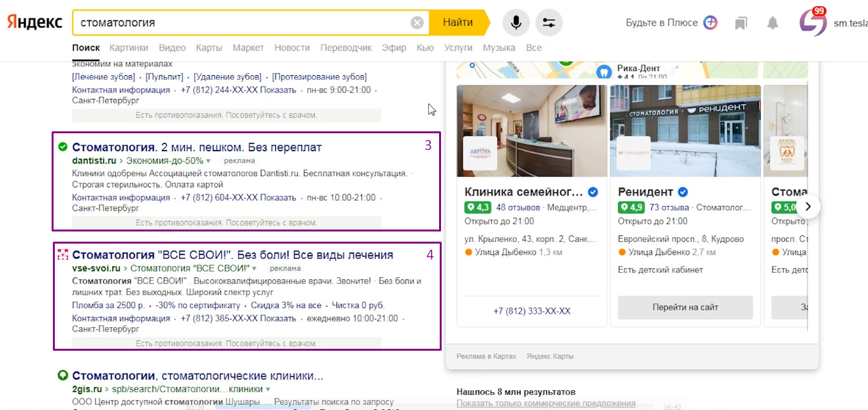Expand dantisti.ru result options arrow
Viewport: 868px width, 410px height.
pos(208,161)
